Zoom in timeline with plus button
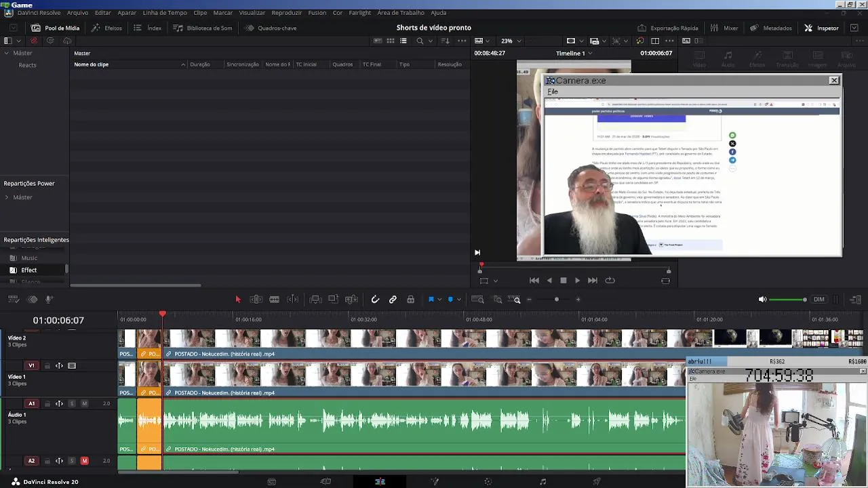The image size is (868, 488). (x=578, y=300)
